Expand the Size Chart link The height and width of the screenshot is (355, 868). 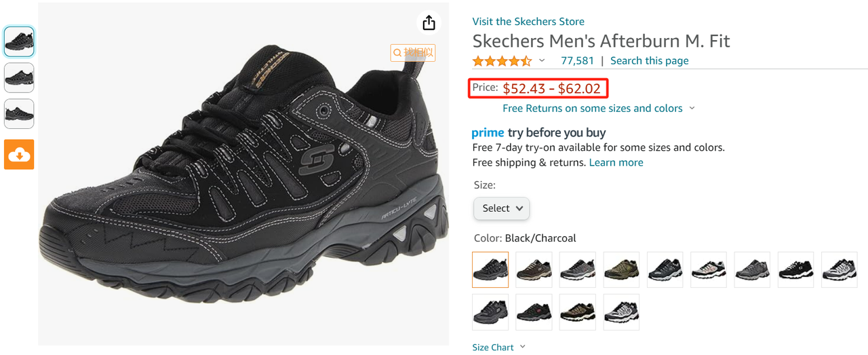coord(498,347)
